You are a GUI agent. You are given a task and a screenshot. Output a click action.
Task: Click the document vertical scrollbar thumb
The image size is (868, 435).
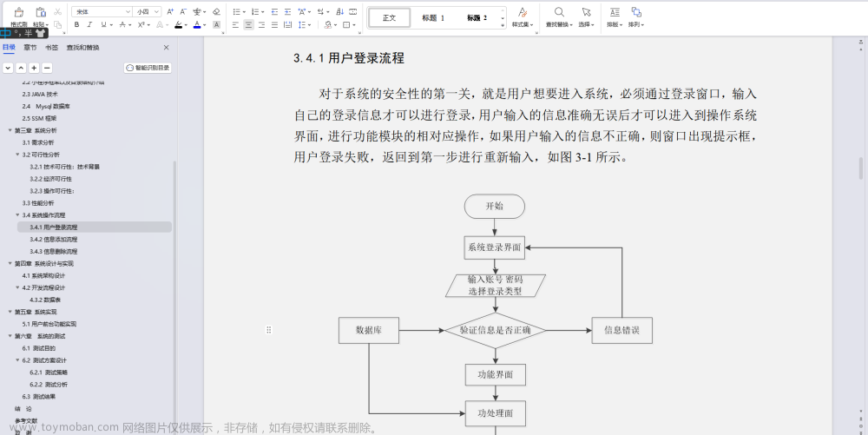(x=861, y=168)
